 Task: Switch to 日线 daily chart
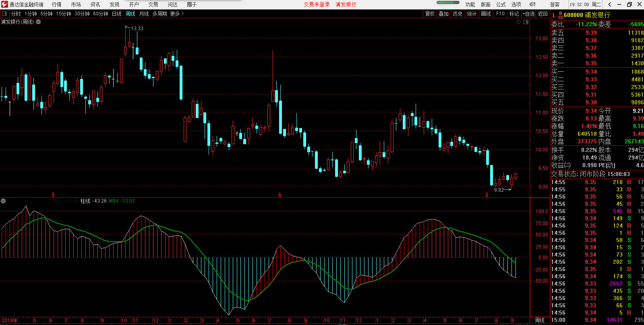[117, 14]
